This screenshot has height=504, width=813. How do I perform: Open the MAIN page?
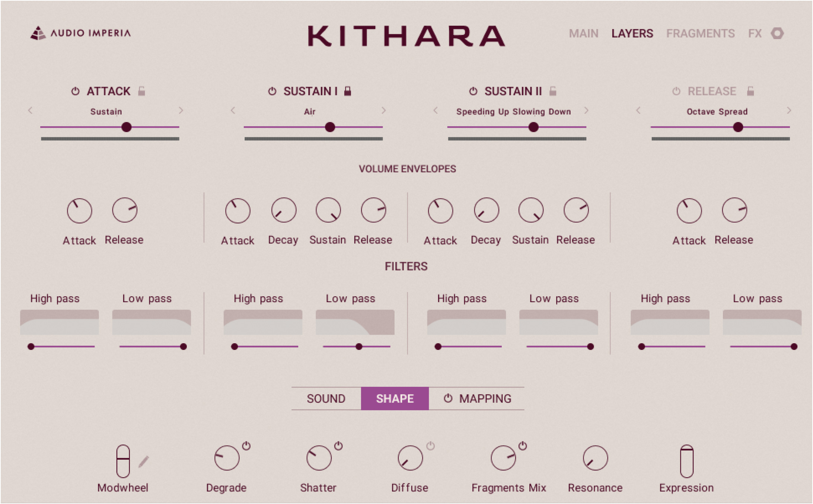(x=584, y=34)
